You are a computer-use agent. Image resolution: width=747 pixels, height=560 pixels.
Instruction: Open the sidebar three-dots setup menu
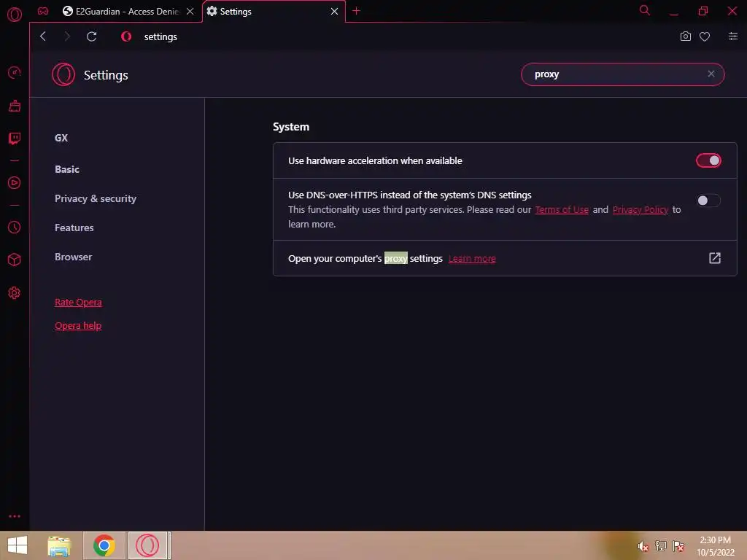(15, 516)
